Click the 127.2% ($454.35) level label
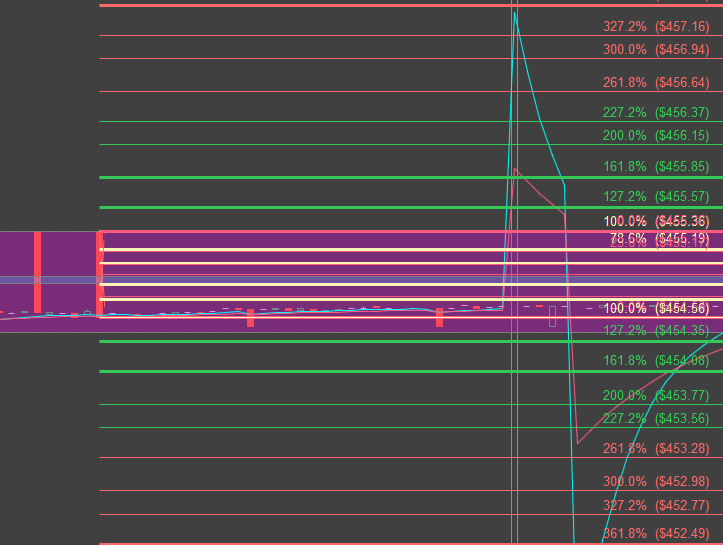 point(653,330)
